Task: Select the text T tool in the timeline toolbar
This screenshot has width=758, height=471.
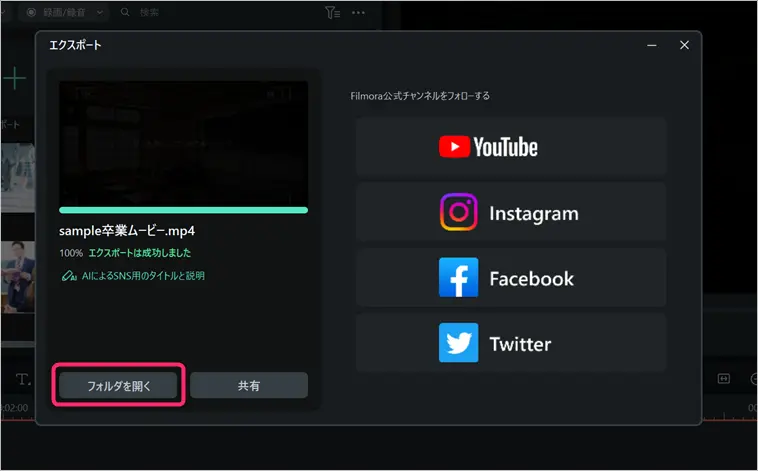Action: tap(22, 379)
